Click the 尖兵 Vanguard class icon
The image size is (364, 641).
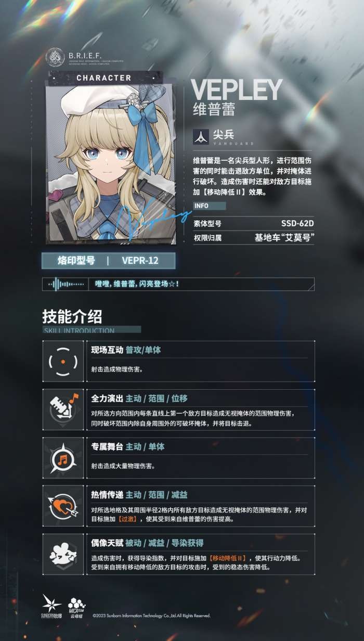coord(201,137)
